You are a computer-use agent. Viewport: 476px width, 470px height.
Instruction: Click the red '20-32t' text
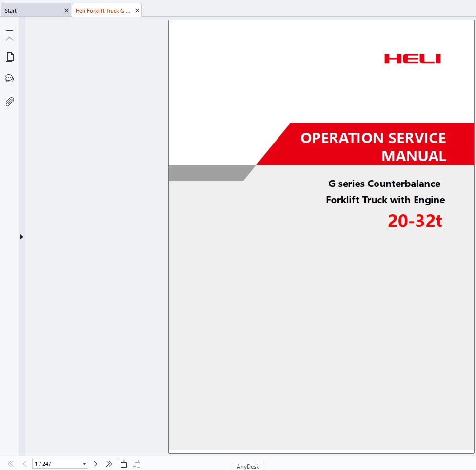415,221
